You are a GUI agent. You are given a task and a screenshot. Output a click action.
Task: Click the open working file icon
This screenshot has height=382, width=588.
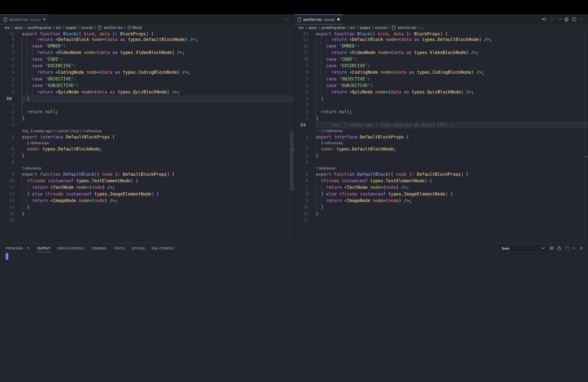(x=552, y=19)
